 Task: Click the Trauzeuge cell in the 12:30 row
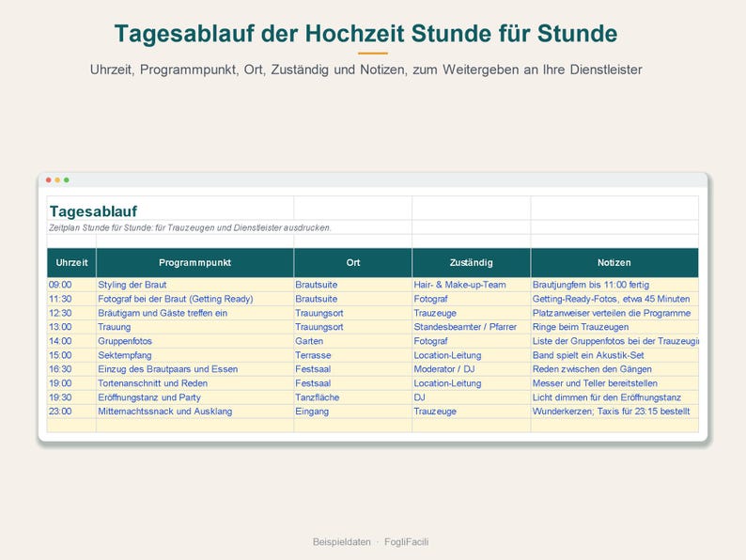tap(471, 313)
